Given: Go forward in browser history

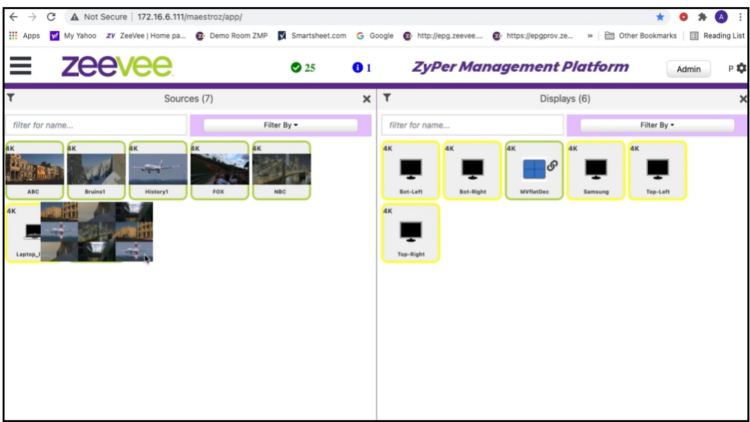Looking at the screenshot, I should point(32,17).
